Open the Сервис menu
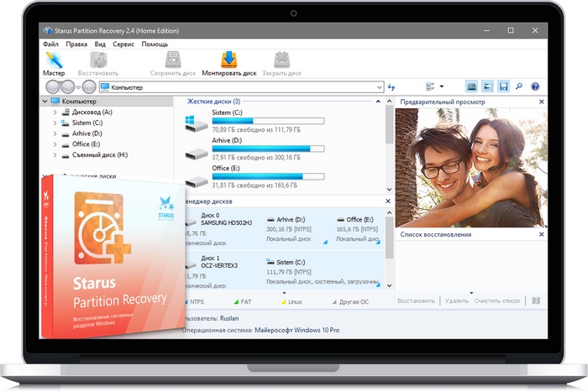This screenshot has width=588, height=392. tap(123, 44)
